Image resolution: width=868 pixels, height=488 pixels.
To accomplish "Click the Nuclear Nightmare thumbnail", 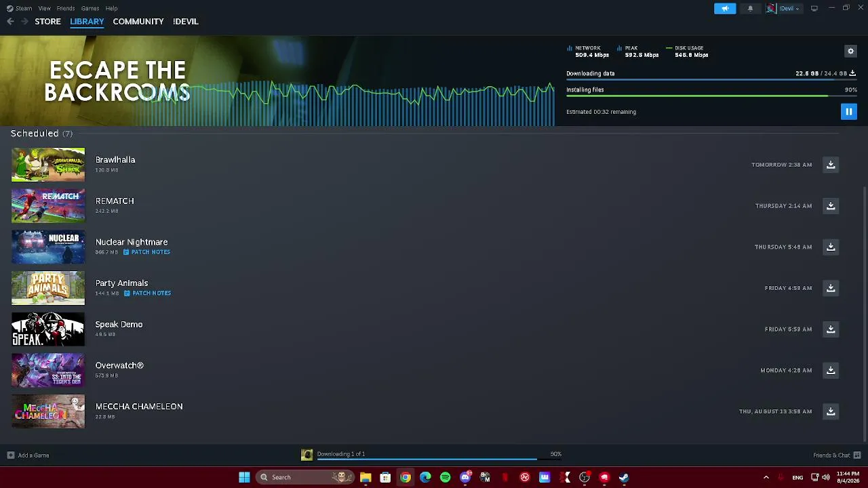I will [48, 247].
